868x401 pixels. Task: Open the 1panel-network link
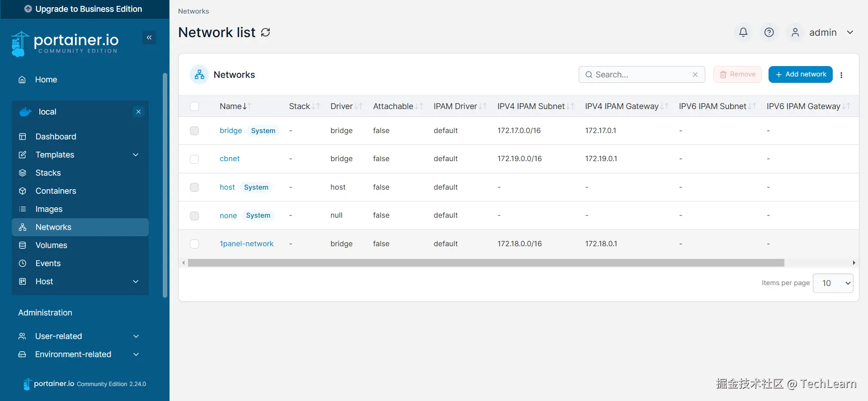[x=246, y=243]
